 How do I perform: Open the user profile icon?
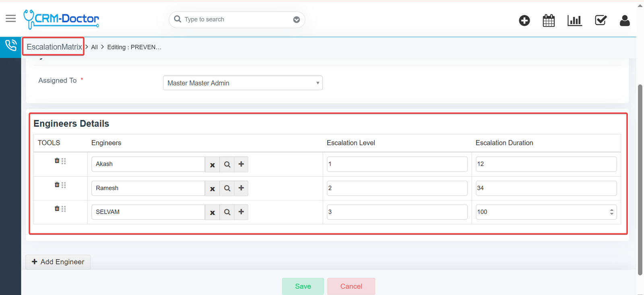click(625, 21)
